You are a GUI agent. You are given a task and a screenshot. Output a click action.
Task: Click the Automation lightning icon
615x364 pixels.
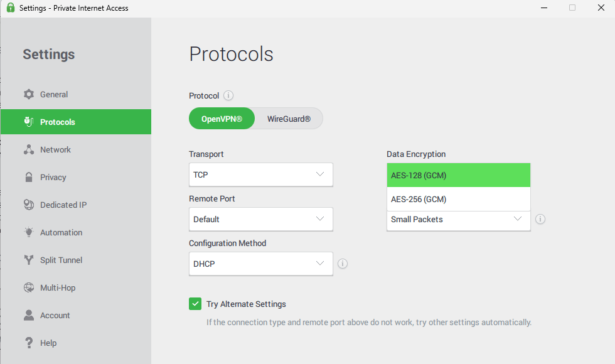28,232
